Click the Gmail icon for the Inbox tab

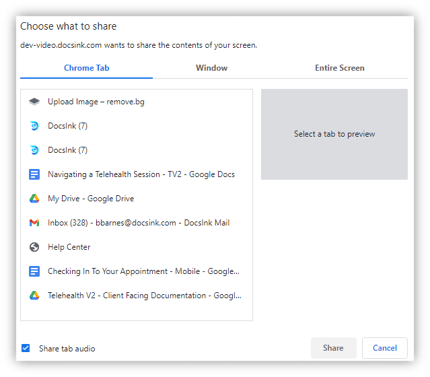34,223
